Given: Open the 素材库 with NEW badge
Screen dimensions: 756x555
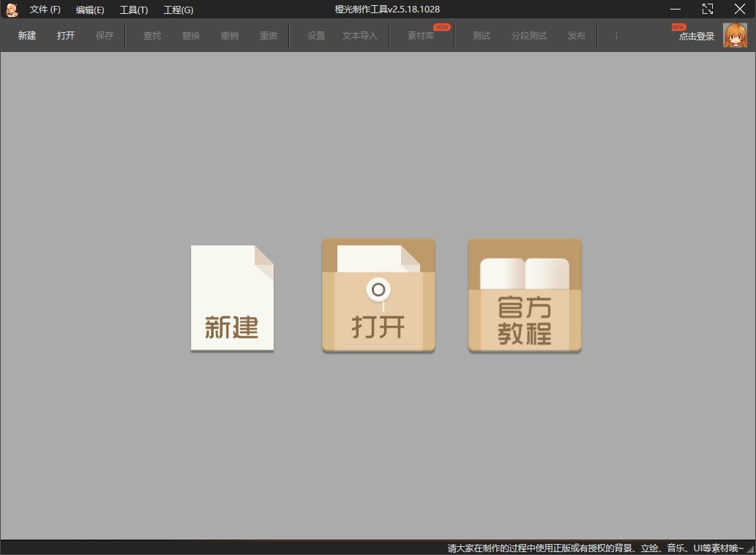Looking at the screenshot, I should (x=422, y=35).
